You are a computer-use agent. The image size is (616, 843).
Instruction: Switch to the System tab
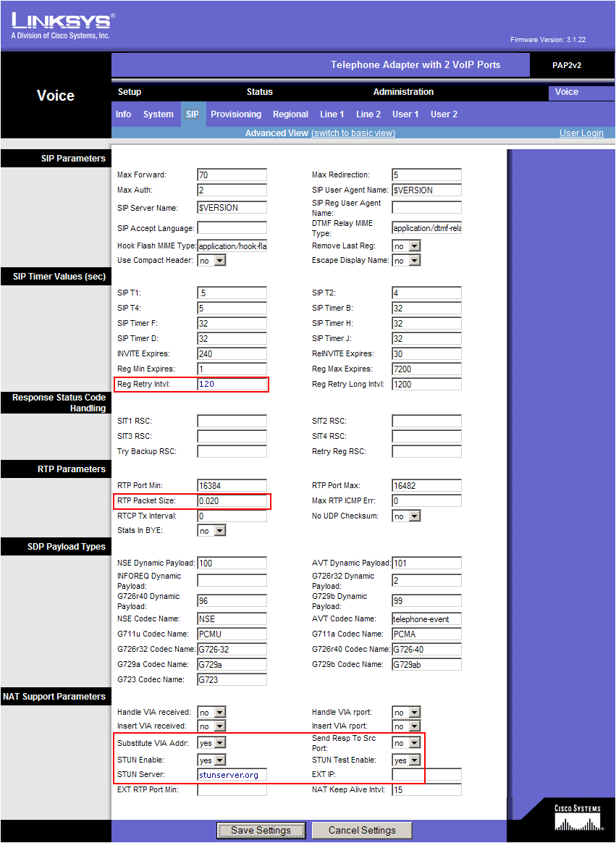point(158,114)
